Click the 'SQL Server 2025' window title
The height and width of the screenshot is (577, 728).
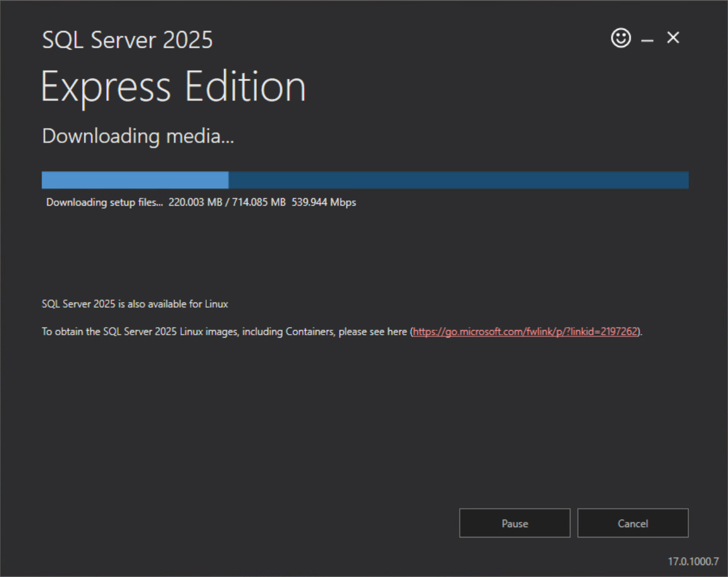pos(128,40)
